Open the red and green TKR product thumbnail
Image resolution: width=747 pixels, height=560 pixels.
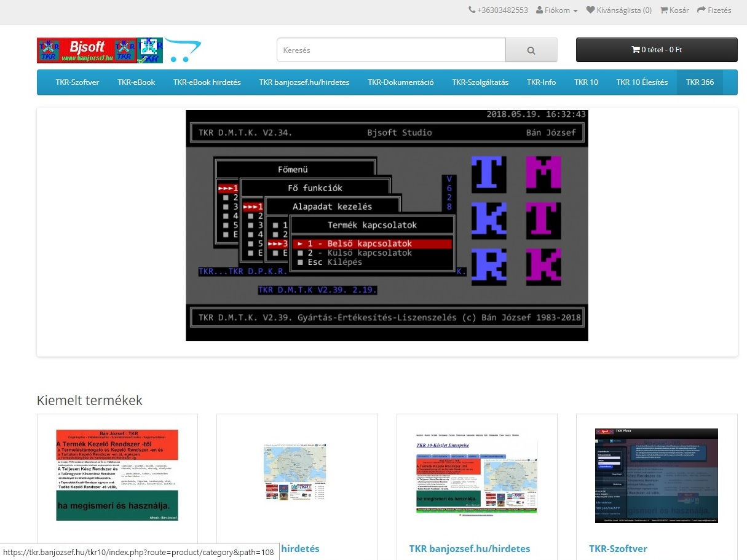point(117,475)
